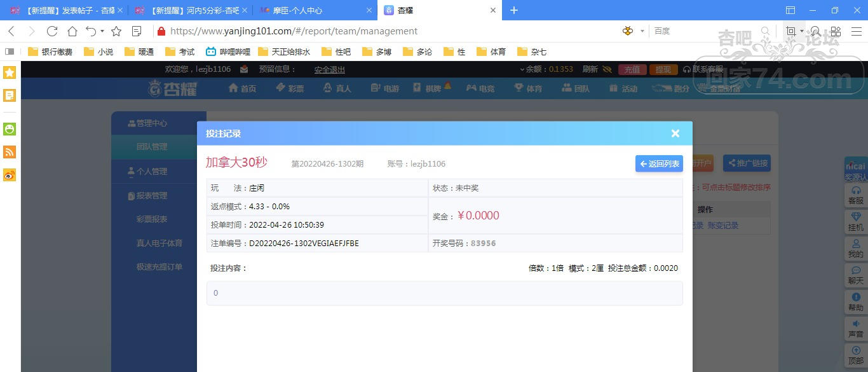
Task: Open the browser home page icon
Action: tap(72, 31)
